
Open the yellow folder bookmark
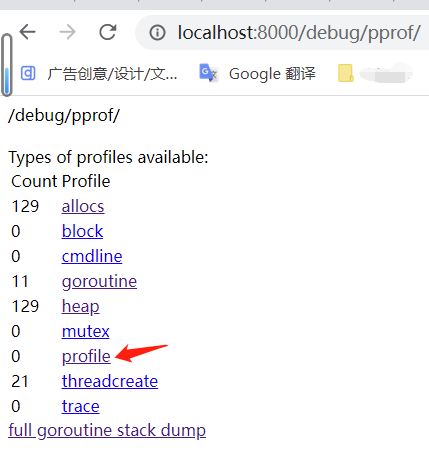[346, 73]
